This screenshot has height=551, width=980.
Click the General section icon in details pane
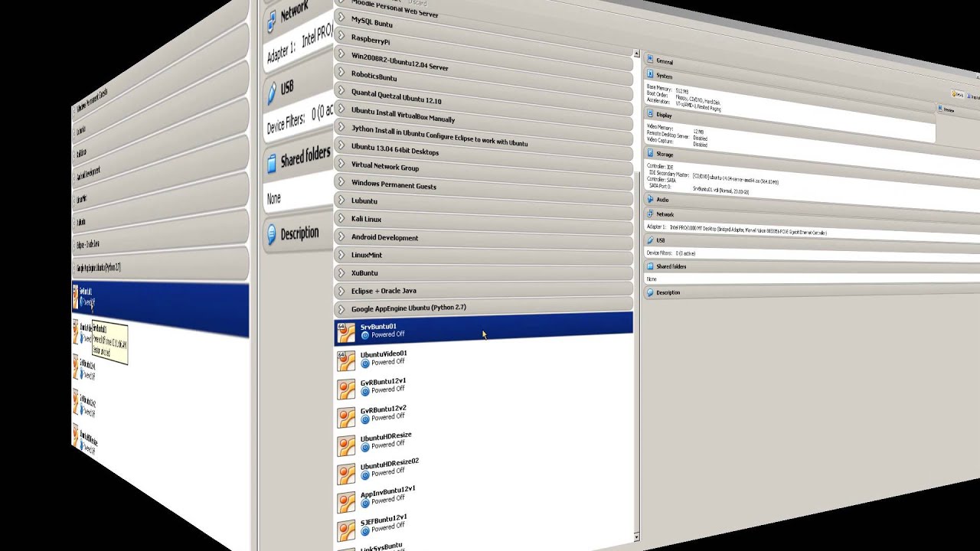650,60
